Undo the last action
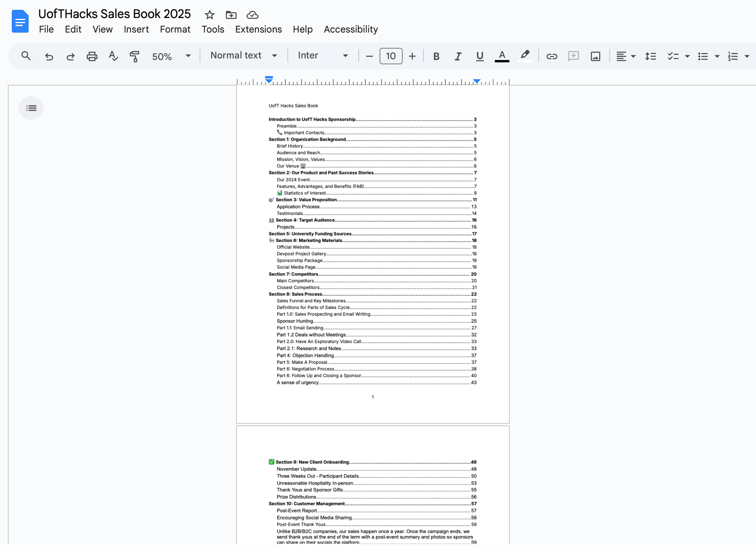This screenshot has width=756, height=545. (49, 56)
